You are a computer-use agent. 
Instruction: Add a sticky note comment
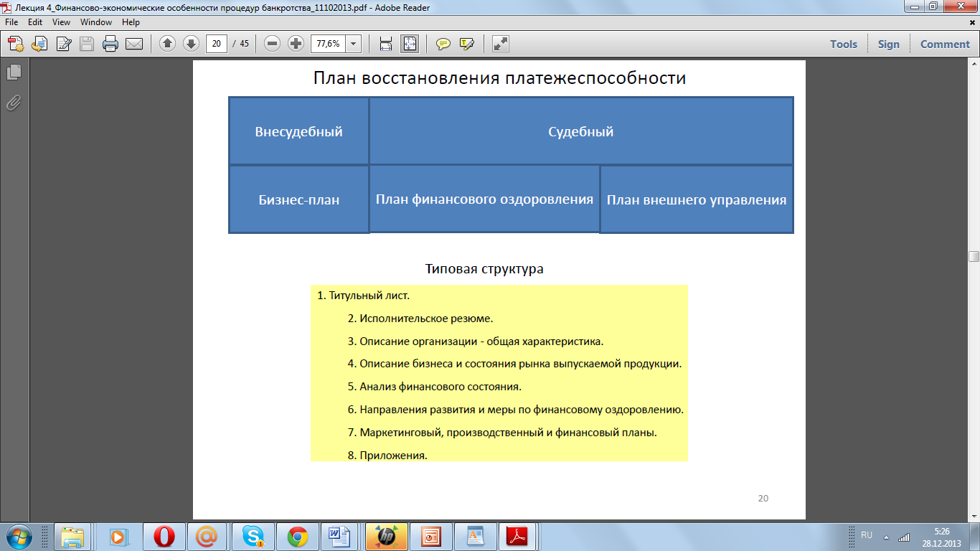[443, 44]
